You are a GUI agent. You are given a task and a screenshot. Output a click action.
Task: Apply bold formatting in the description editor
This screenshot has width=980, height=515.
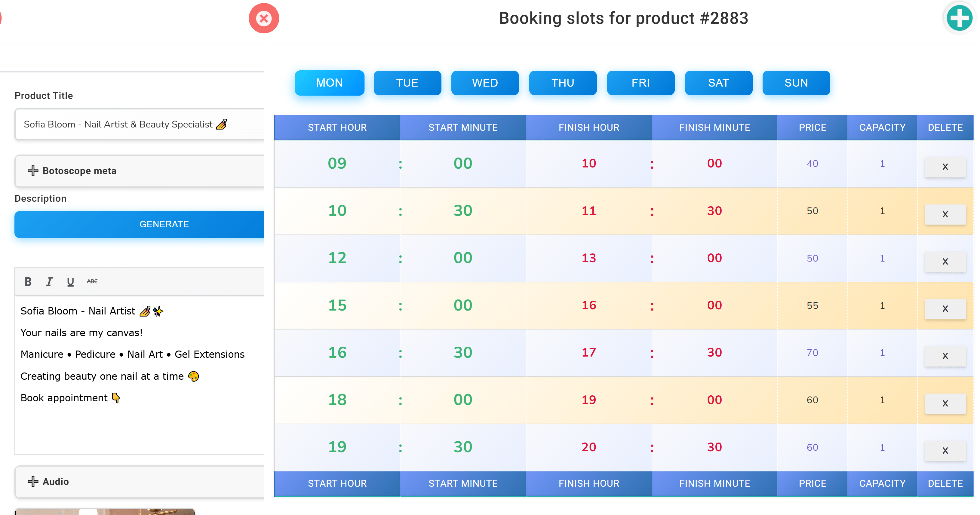click(x=28, y=281)
